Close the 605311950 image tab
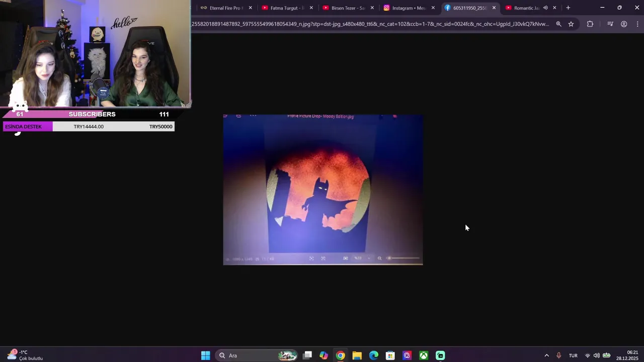Viewport: 644px width, 362px height. point(494,8)
